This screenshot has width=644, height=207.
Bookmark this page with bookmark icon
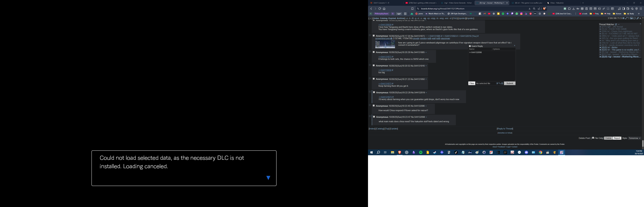(x=413, y=8)
